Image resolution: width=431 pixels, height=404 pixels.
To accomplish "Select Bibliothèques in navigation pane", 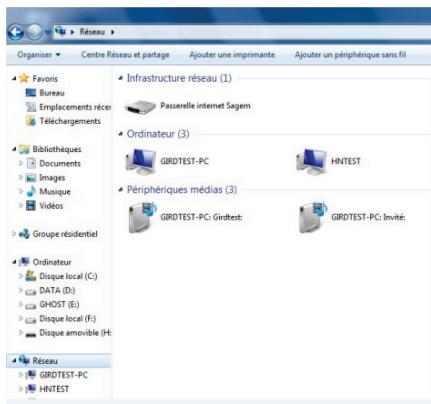I will (x=57, y=149).
